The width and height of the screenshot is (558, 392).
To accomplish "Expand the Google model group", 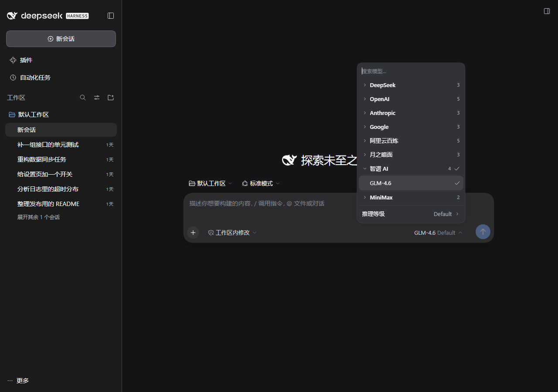I will (x=411, y=127).
